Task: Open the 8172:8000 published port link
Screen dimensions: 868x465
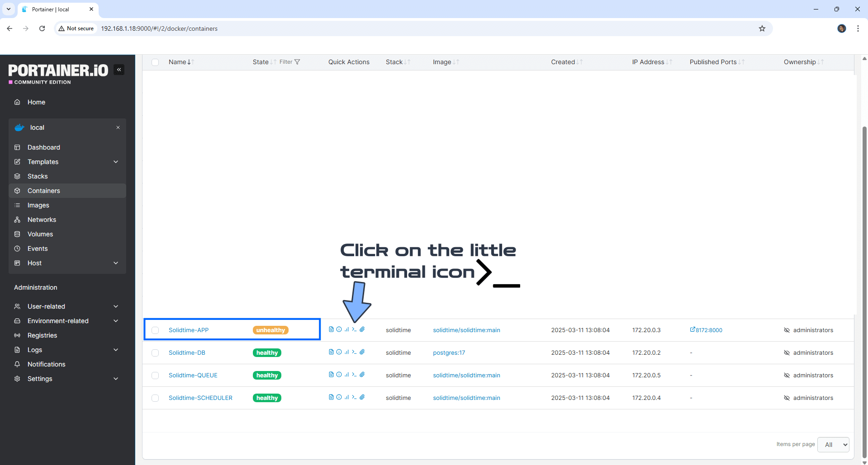Action: [x=708, y=330]
